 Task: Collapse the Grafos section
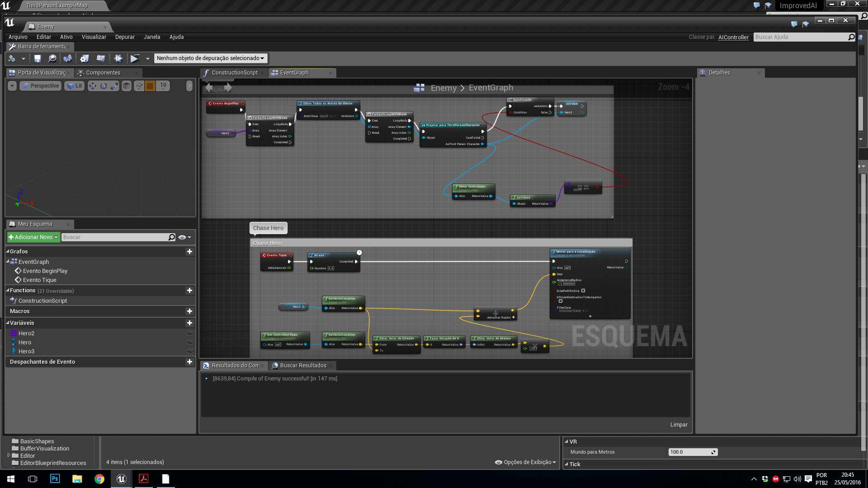pyautogui.click(x=8, y=252)
